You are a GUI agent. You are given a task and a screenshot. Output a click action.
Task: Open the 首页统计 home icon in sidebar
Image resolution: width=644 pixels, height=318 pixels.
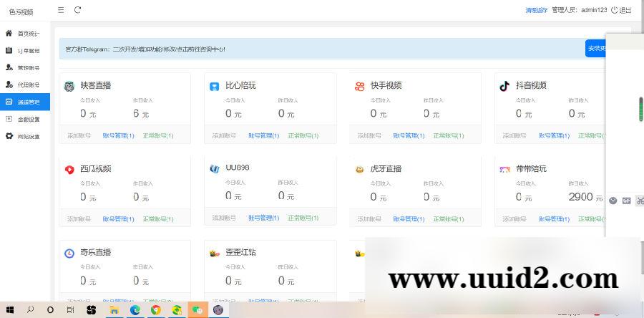(9, 33)
